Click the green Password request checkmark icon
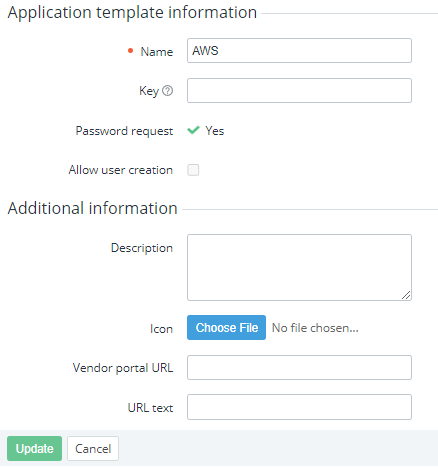This screenshot has height=467, width=438. pos(193,130)
